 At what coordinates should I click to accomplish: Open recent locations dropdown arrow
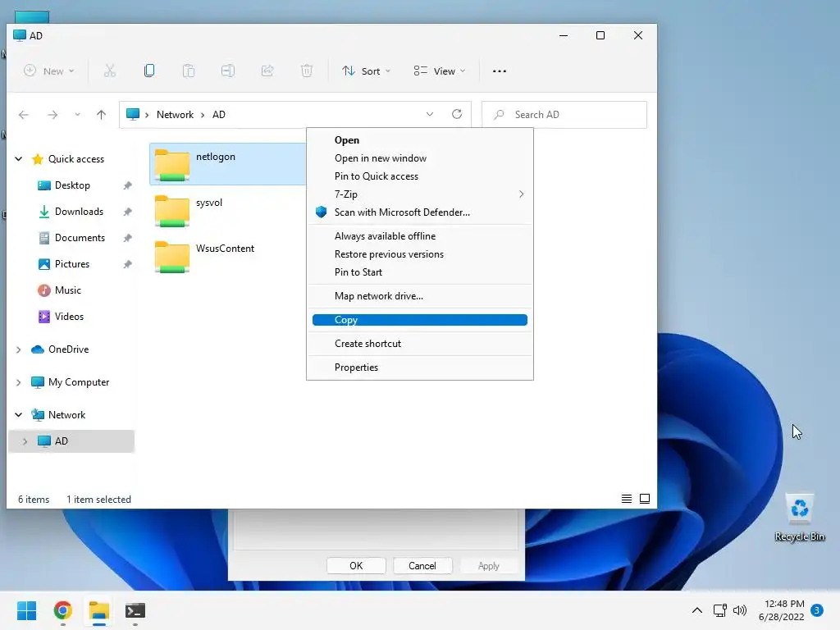coord(77,115)
